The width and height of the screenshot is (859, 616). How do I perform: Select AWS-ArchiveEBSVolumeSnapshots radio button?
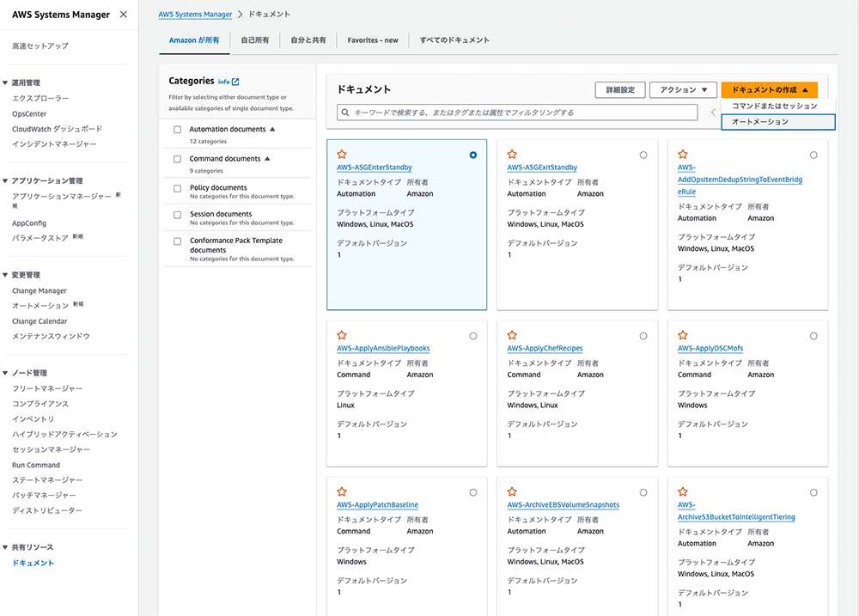(x=643, y=492)
